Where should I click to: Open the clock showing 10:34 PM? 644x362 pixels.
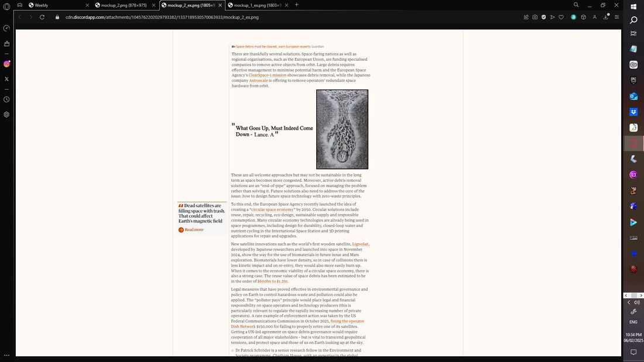click(633, 337)
